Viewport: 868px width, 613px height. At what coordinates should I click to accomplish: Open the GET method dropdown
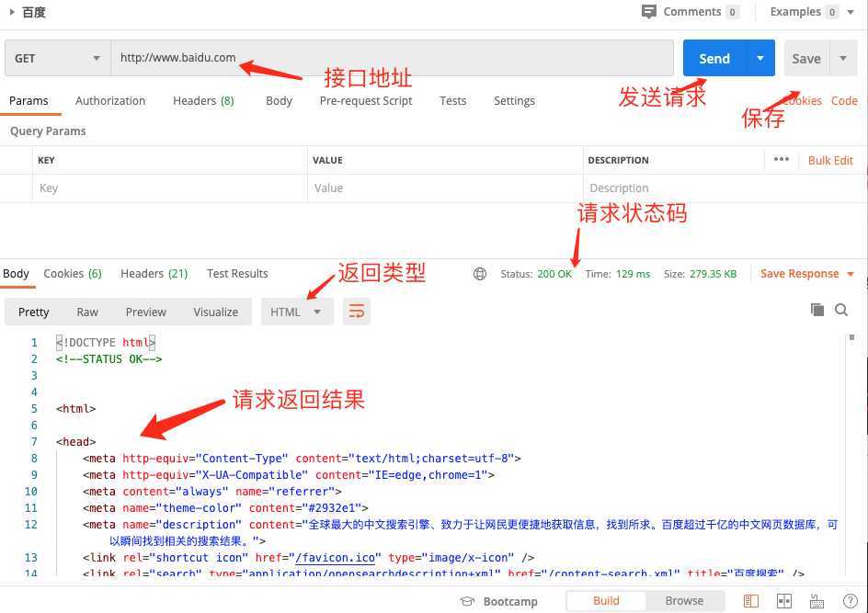pyautogui.click(x=58, y=58)
